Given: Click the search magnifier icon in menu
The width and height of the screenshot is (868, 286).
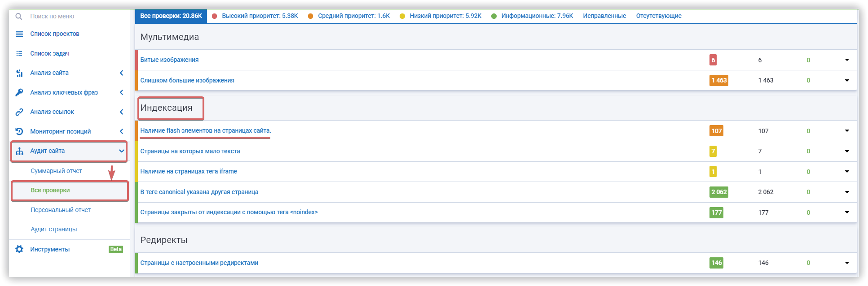Looking at the screenshot, I should pyautogui.click(x=19, y=16).
